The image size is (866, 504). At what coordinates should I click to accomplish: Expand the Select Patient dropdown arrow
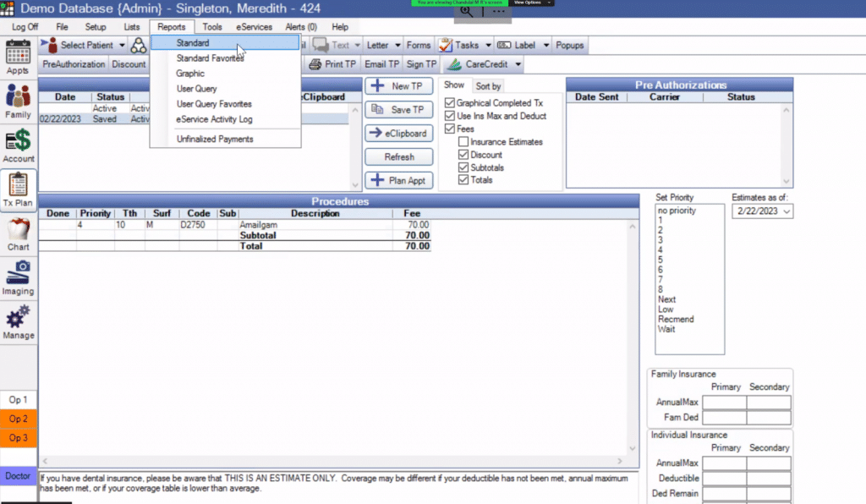point(122,46)
